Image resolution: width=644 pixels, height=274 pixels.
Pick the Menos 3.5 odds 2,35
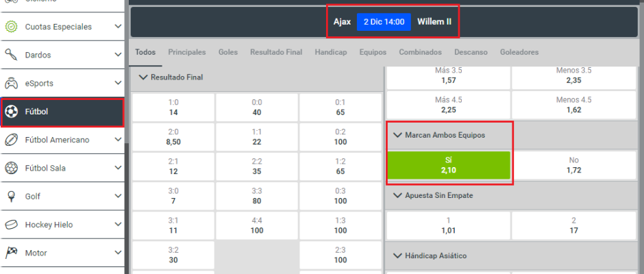573,77
